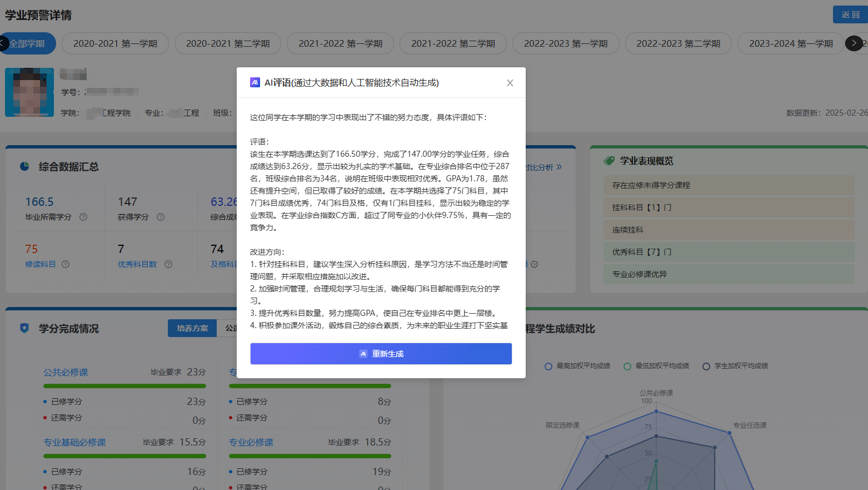Image resolution: width=868 pixels, height=490 pixels.
Task: Toggle 学生加权平均成绩 legend series
Action: 736,366
